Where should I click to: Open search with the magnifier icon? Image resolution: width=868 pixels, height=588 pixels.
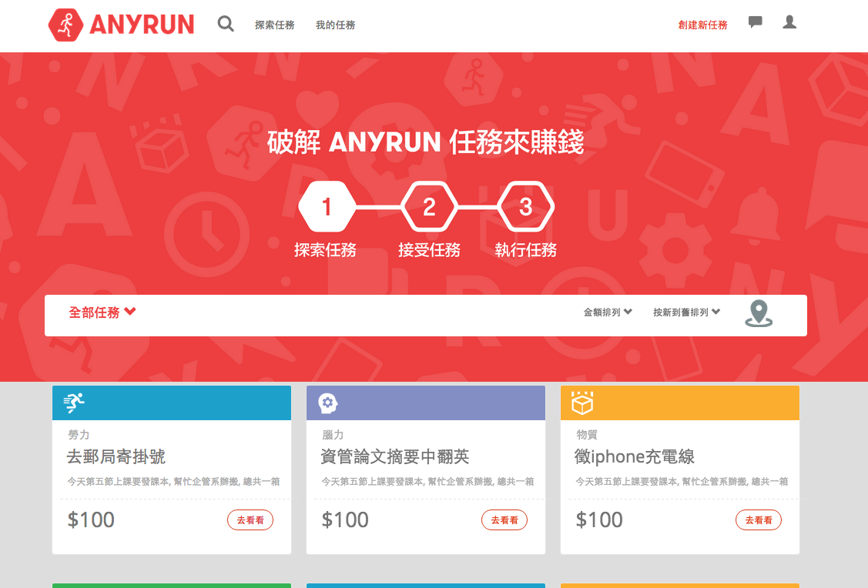coord(226,24)
